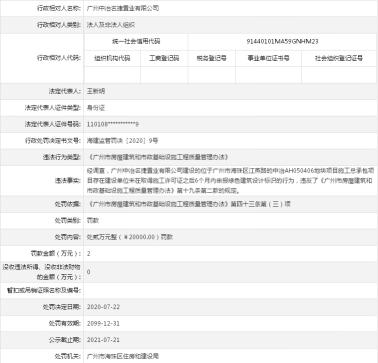Select the company name 广州中冶名捷置业有限公司
This screenshot has height=363, width=378.
123,8
